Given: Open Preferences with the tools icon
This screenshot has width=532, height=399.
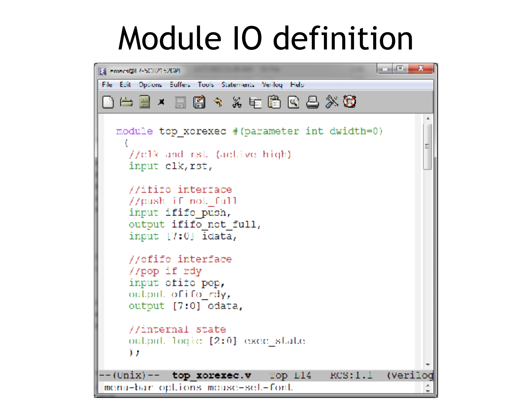Looking at the screenshot, I should (331, 102).
